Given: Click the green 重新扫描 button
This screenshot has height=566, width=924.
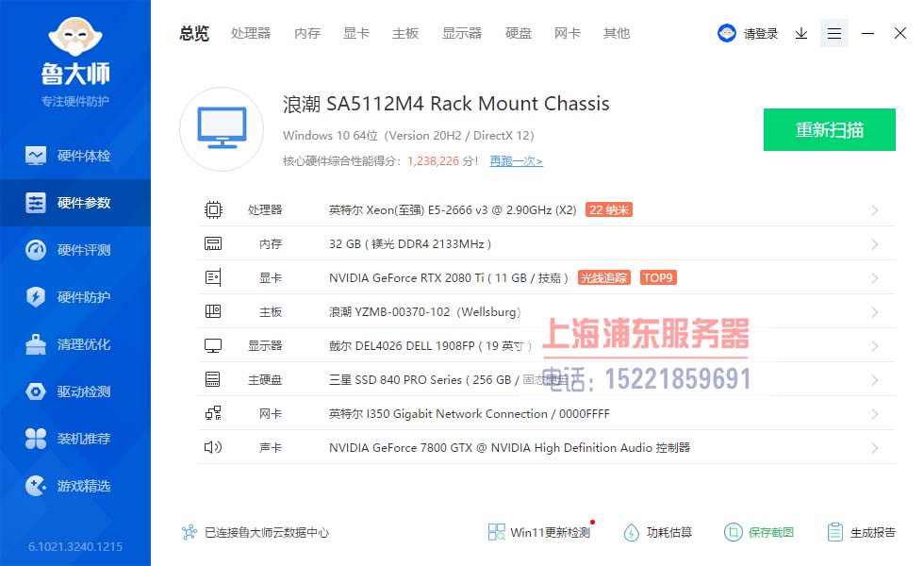Looking at the screenshot, I should pyautogui.click(x=829, y=130).
